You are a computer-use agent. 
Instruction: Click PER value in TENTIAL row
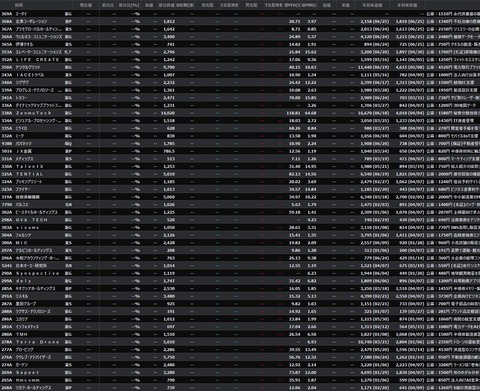coord(294,174)
